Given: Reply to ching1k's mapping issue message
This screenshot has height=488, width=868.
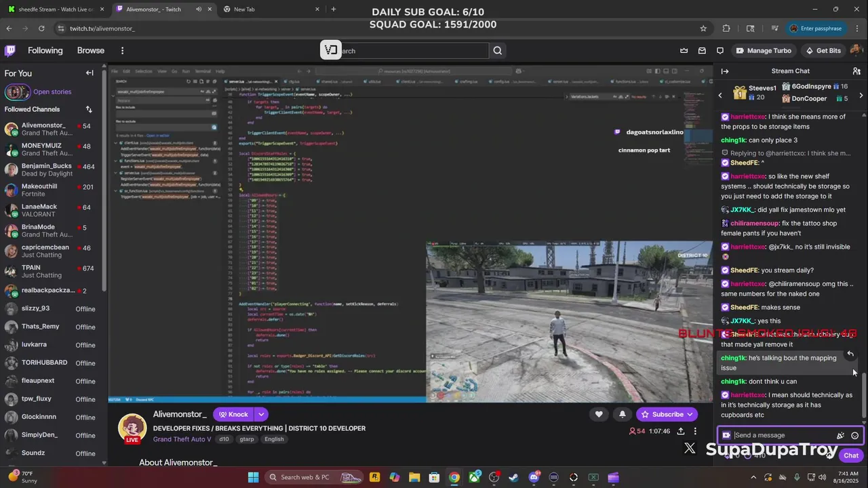Looking at the screenshot, I should coord(850,354).
